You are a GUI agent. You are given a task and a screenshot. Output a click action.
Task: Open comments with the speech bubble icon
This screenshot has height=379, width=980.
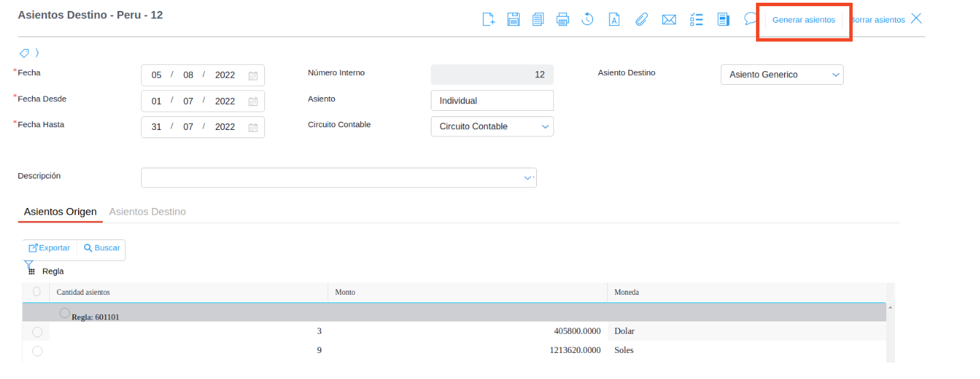tap(751, 18)
